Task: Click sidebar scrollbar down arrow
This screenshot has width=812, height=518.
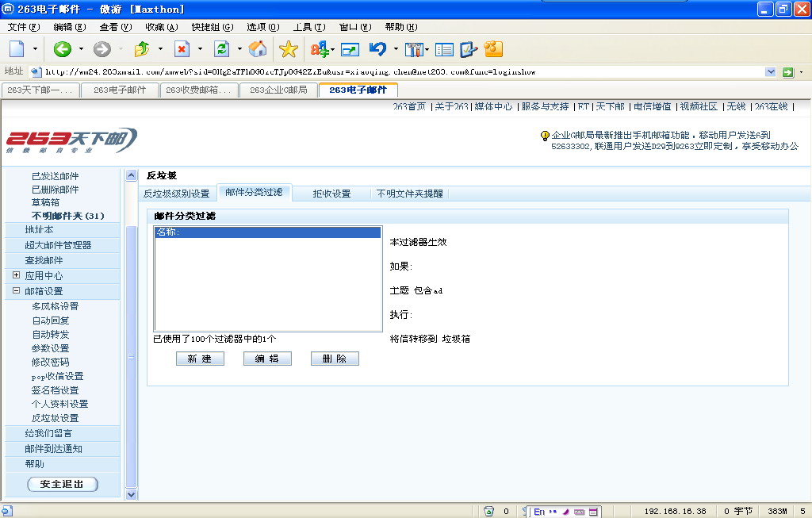Action: pos(132,494)
